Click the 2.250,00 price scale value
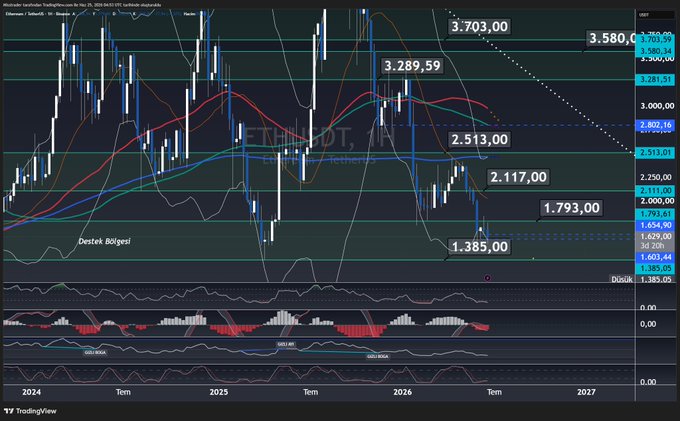This screenshot has height=421, width=680. 657,177
